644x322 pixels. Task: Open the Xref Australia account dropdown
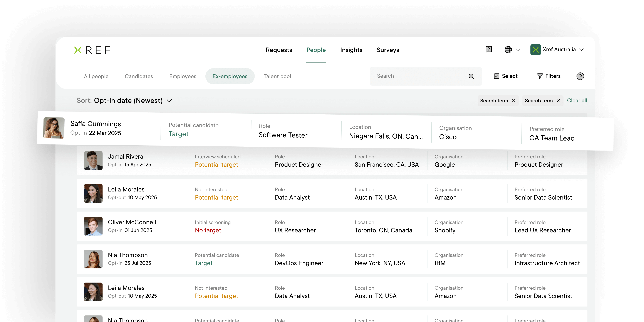pos(581,49)
